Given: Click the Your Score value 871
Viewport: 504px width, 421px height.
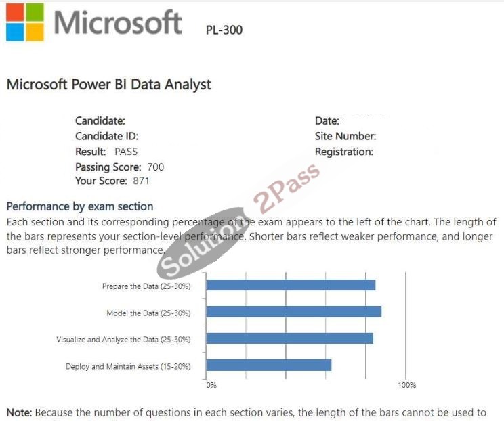Looking at the screenshot, I should (x=141, y=181).
